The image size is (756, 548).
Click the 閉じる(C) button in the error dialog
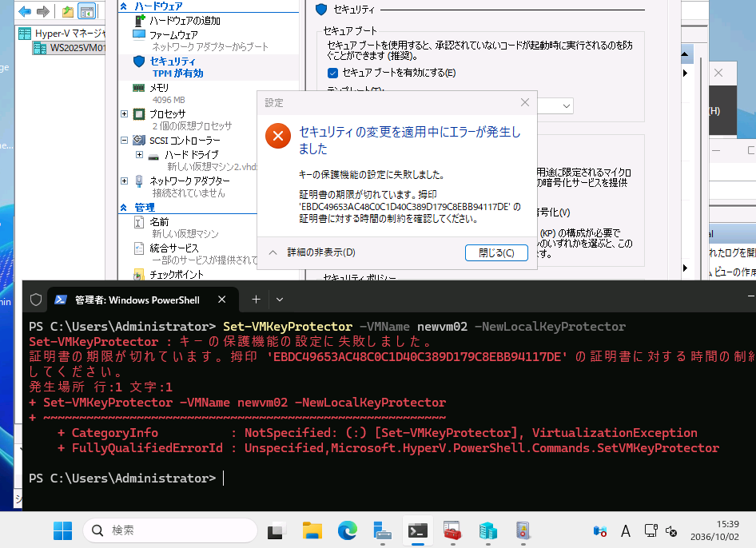pyautogui.click(x=497, y=252)
